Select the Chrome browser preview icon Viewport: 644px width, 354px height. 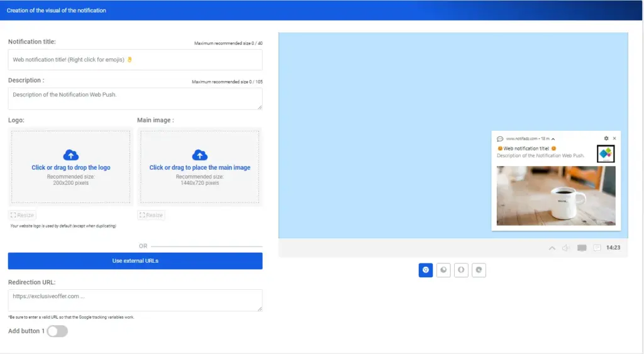click(x=426, y=270)
